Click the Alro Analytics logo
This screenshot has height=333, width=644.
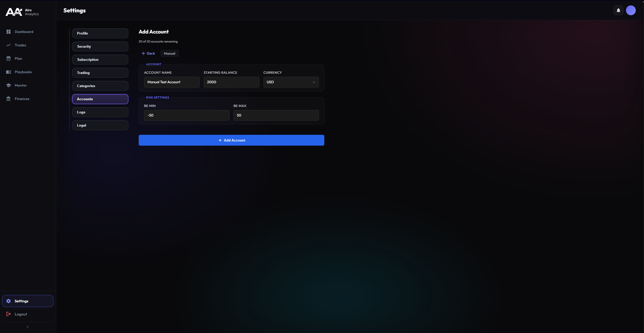point(22,12)
